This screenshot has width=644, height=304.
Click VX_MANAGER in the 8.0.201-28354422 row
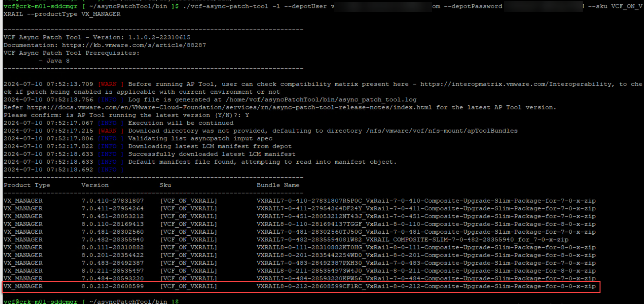coord(23,255)
